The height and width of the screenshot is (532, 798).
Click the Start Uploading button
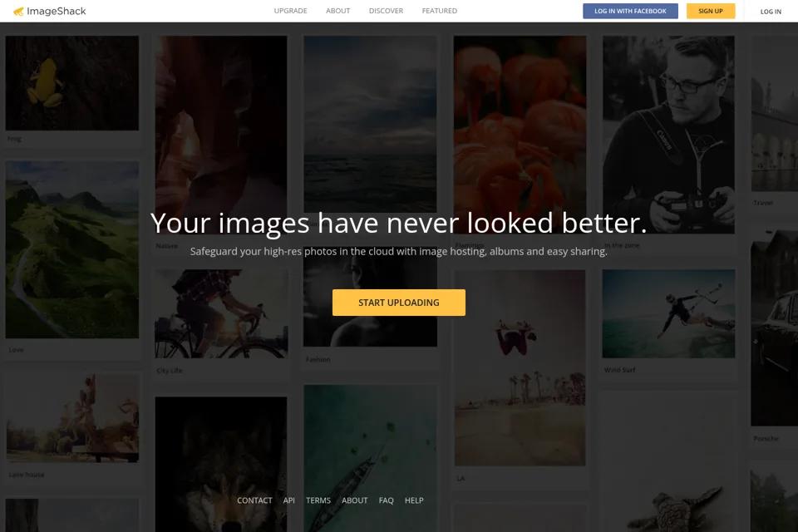(398, 303)
